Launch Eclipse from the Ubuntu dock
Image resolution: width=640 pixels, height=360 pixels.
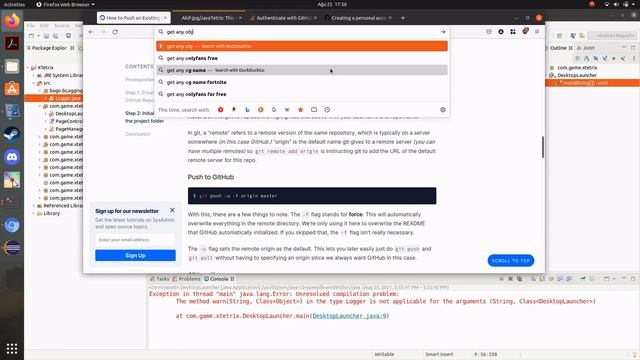tap(12, 248)
